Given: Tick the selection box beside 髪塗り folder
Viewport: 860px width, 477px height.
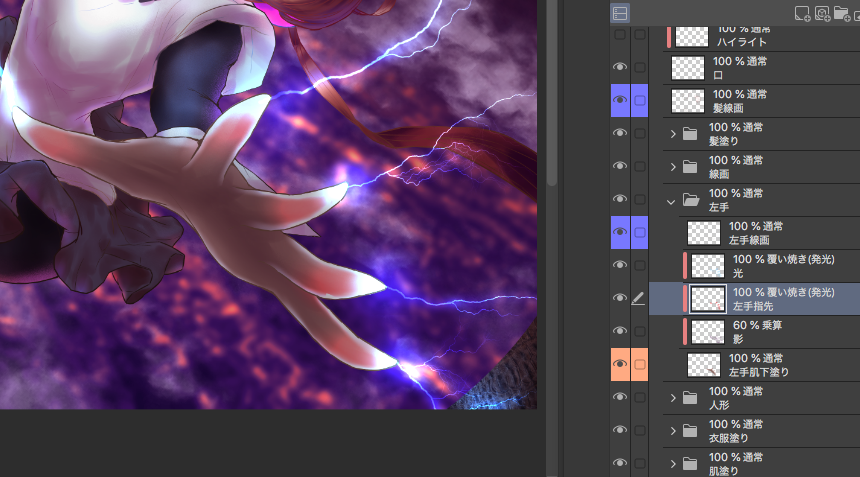Looking at the screenshot, I should pyautogui.click(x=640, y=133).
